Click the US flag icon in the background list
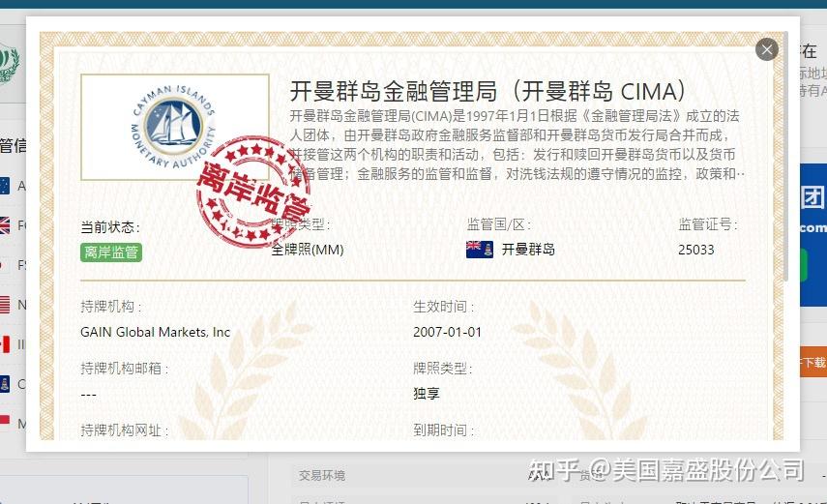The width and height of the screenshot is (827, 504). (x=4, y=305)
